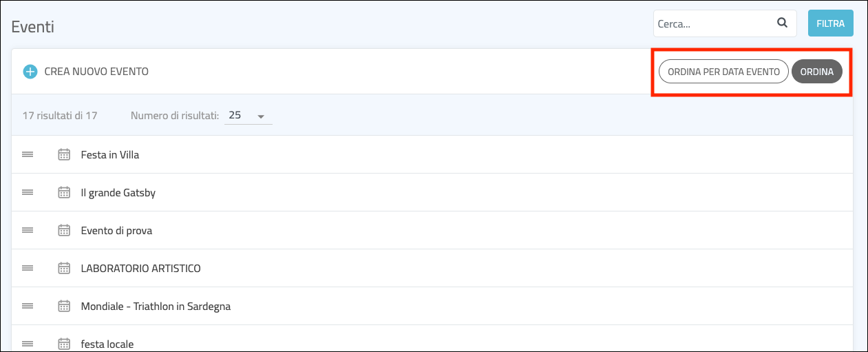Toggle the dark ORDINA sort mode button

point(816,72)
